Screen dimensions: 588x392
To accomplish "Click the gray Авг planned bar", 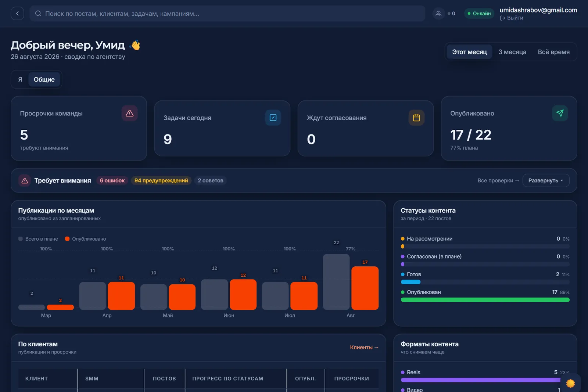I will (x=336, y=282).
